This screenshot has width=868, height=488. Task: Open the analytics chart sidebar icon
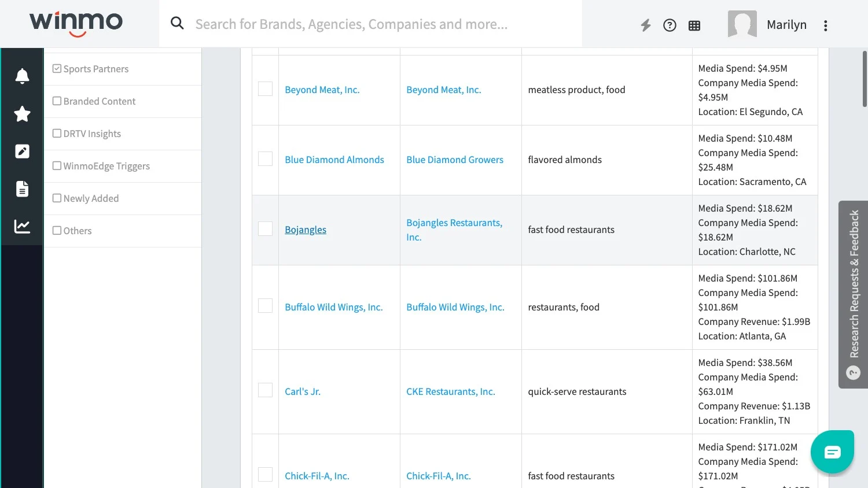(22, 226)
